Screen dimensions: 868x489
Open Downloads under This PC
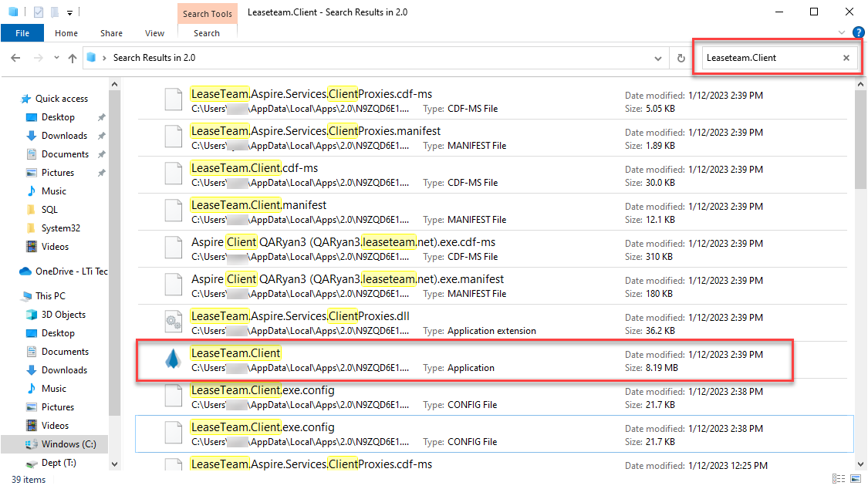[x=64, y=370]
